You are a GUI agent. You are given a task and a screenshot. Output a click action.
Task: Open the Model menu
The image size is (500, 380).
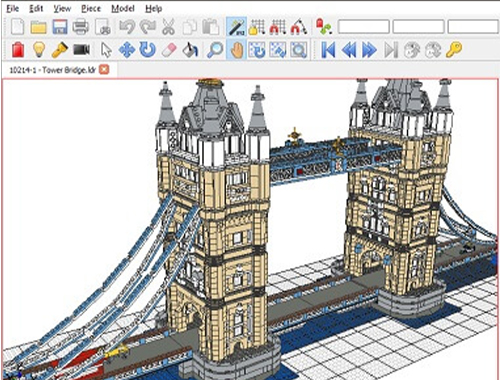click(x=123, y=8)
